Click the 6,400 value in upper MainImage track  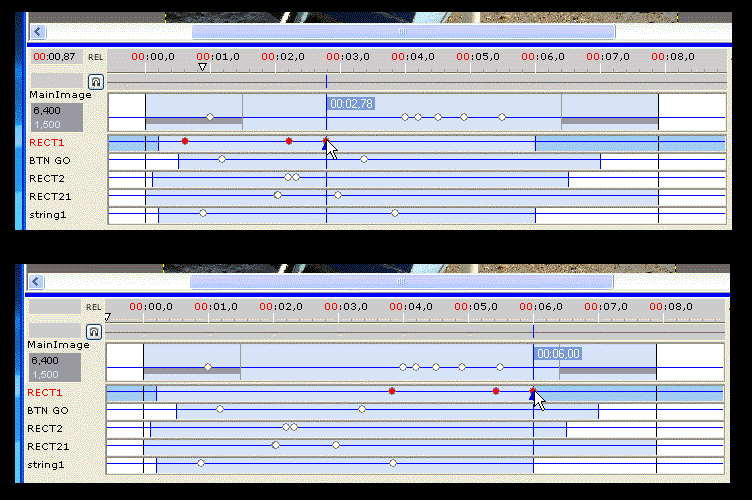coord(46,111)
